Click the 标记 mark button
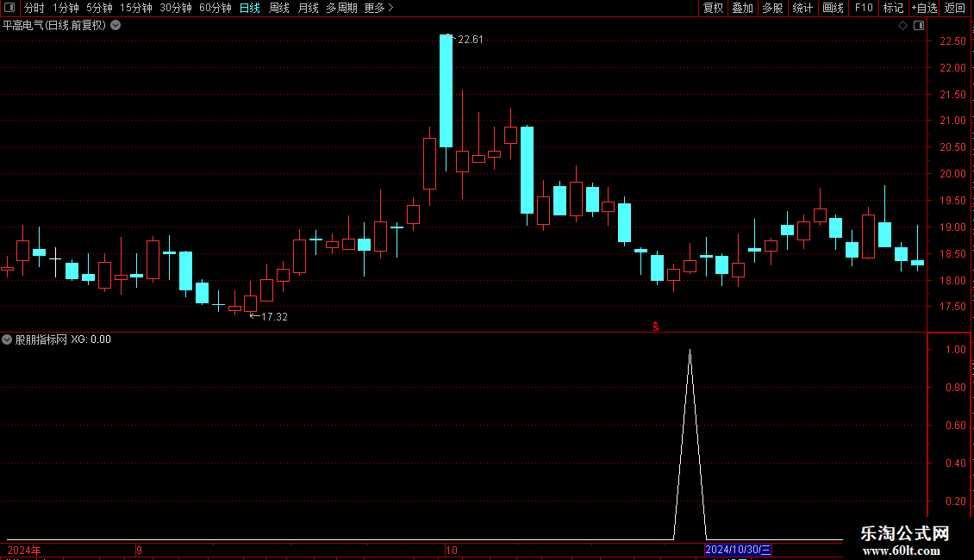The width and height of the screenshot is (974, 560). pos(893,8)
